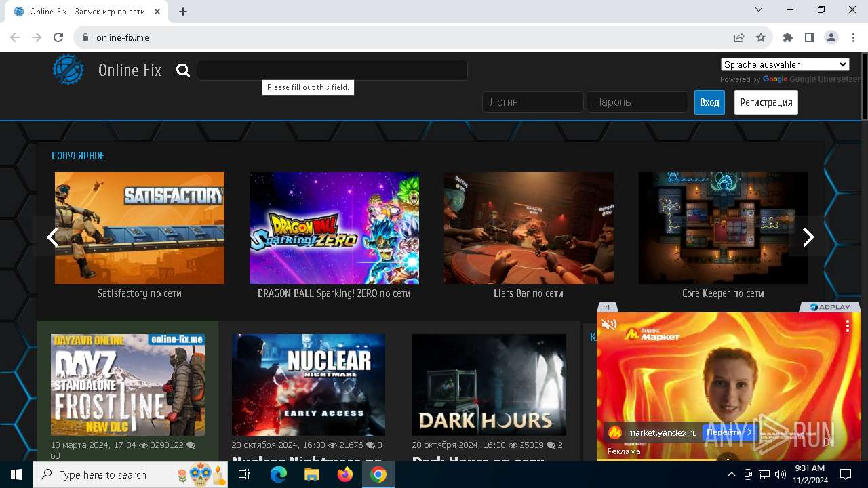Open Windows Start menu

(16, 474)
